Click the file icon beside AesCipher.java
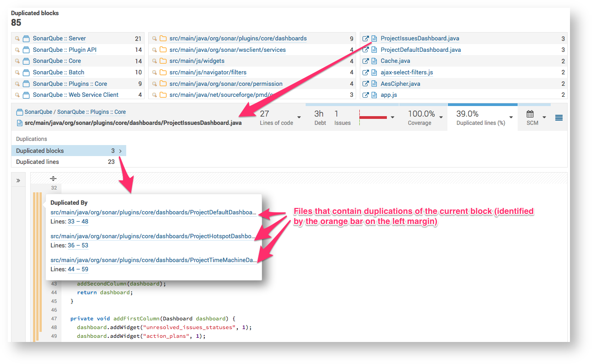The height and width of the screenshot is (364, 592). coord(374,84)
